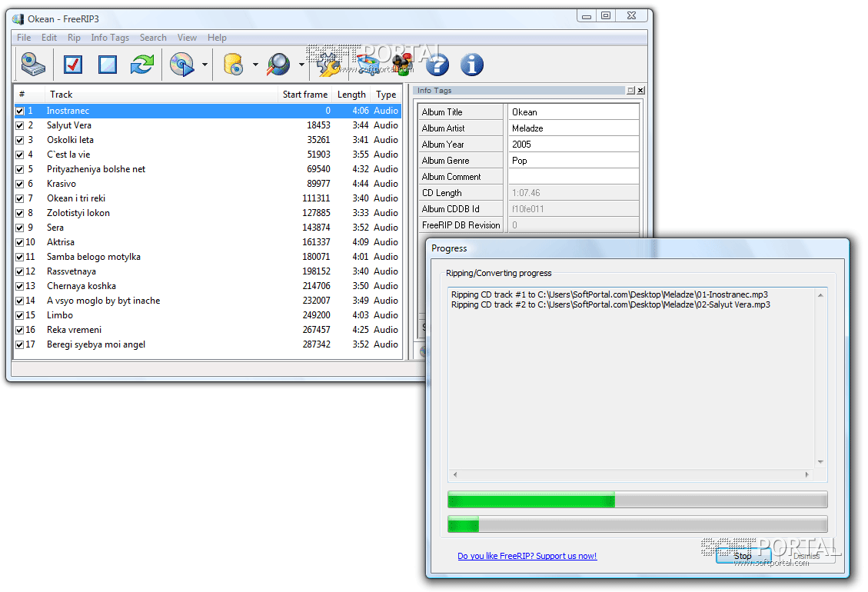This screenshot has height=592, width=868.
Task: Click the Stop button in Progress dialog
Action: tap(743, 555)
